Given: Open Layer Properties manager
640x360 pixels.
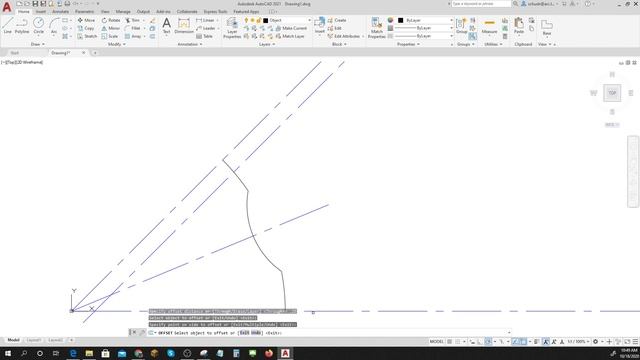Looking at the screenshot, I should click(232, 28).
